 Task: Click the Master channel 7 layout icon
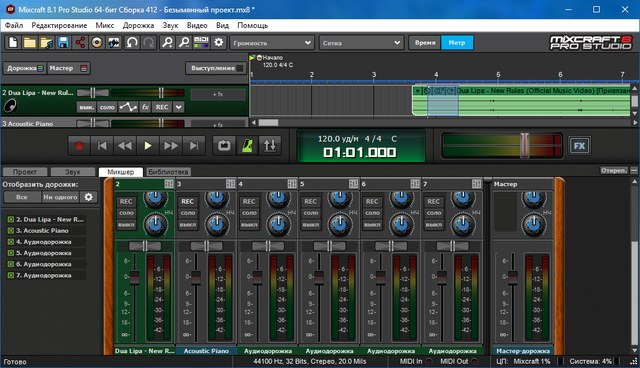click(476, 184)
